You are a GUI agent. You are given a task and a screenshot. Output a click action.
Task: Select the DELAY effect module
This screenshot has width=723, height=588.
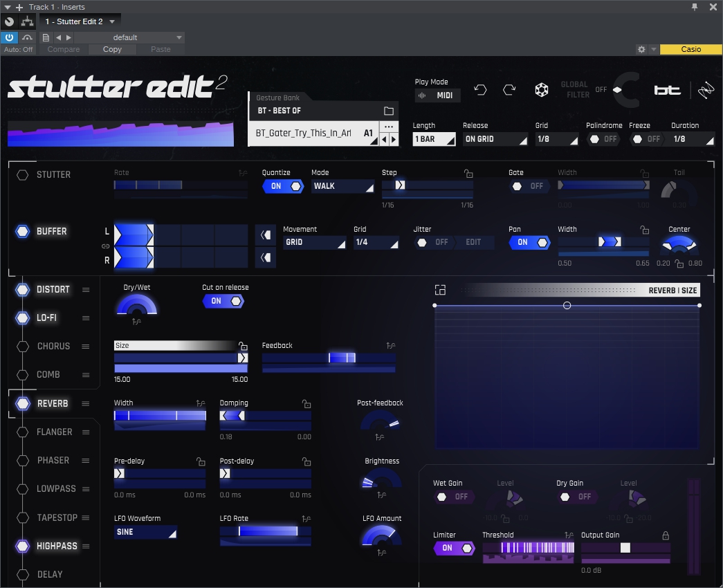click(49, 575)
